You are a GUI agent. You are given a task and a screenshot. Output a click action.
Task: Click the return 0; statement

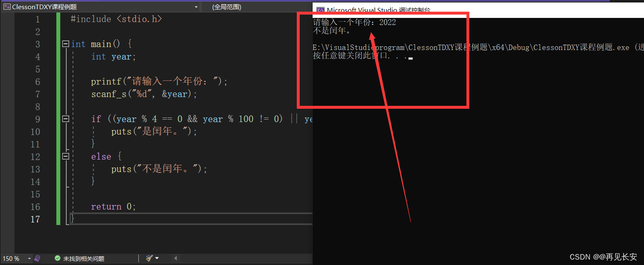tap(114, 207)
